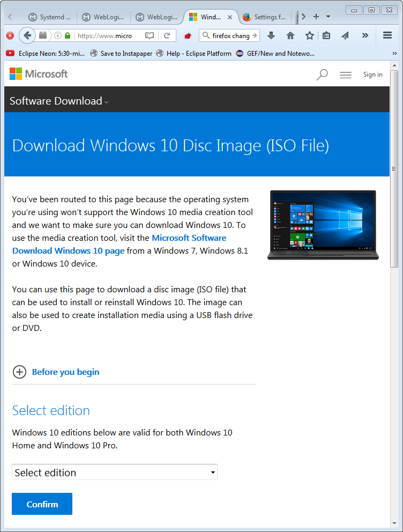Click the vertical scrollbar thumb

[394, 168]
